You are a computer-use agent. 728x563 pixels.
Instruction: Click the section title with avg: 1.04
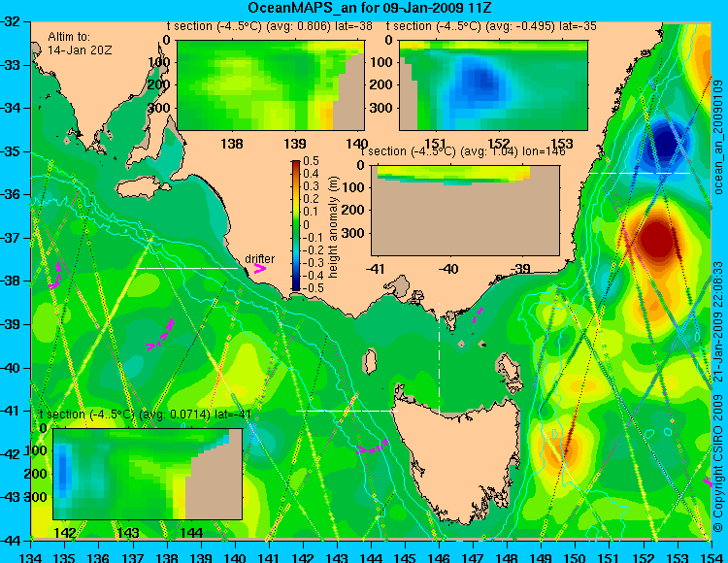(463, 151)
